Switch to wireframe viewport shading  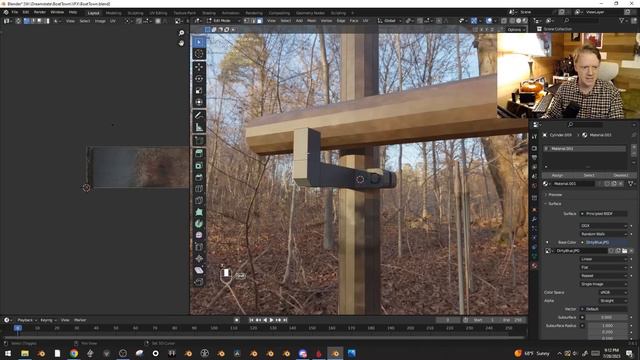(511, 21)
